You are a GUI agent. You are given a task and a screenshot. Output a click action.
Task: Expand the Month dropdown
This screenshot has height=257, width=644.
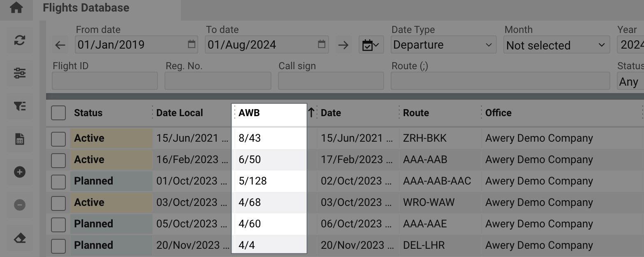pos(556,45)
